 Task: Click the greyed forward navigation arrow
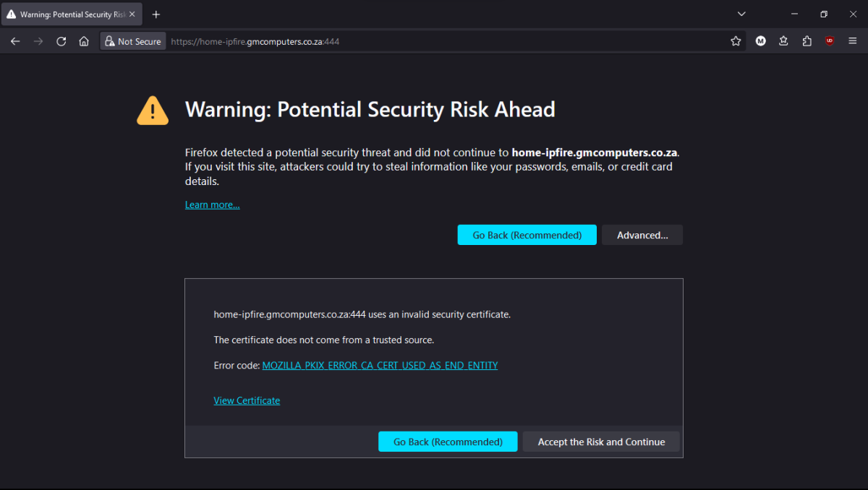coord(38,41)
